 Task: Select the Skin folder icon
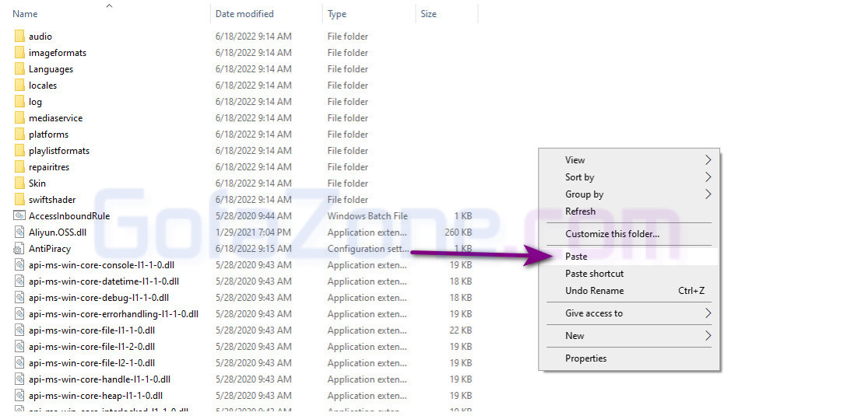tap(19, 184)
